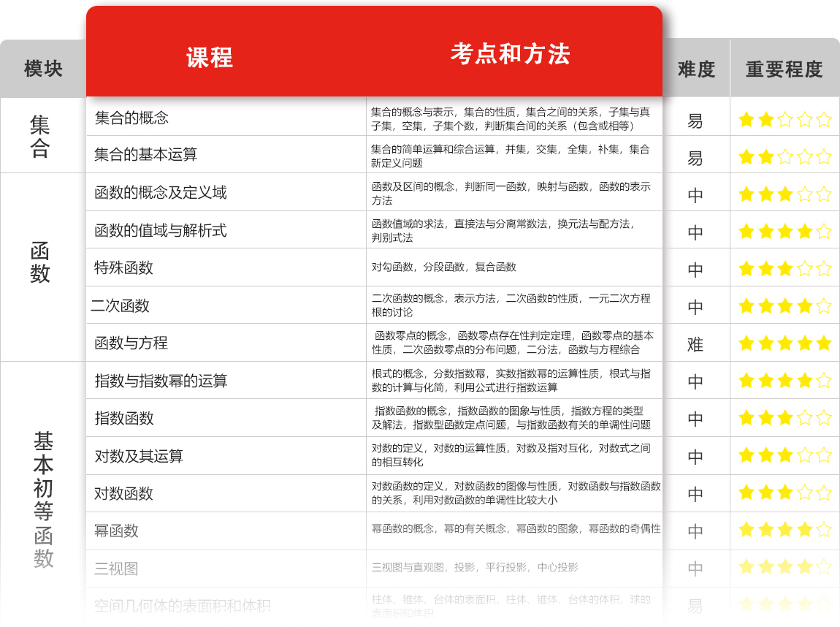Click the description starting with 函数及区间的概念
This screenshot has width=840, height=627.
click(x=511, y=193)
